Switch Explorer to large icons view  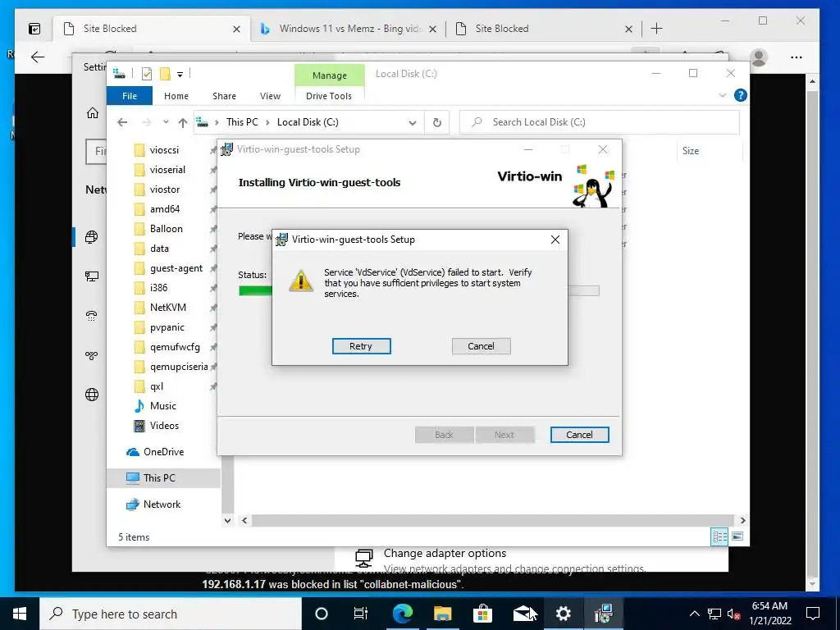(737, 536)
